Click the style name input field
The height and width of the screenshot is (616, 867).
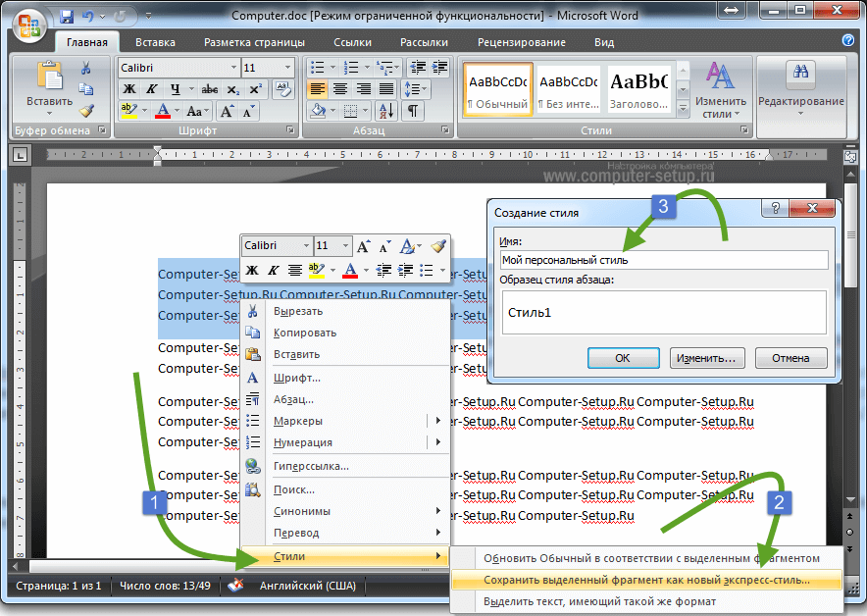click(664, 260)
